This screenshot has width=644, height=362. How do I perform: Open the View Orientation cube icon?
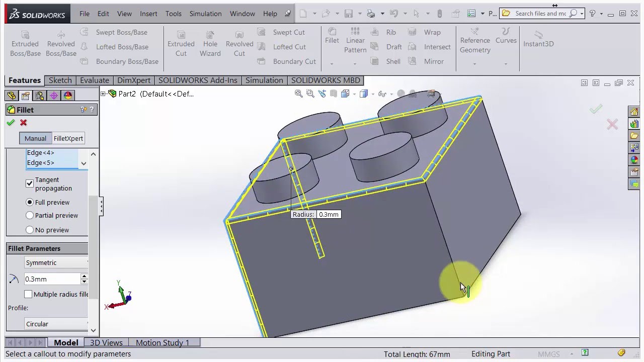pyautogui.click(x=345, y=94)
